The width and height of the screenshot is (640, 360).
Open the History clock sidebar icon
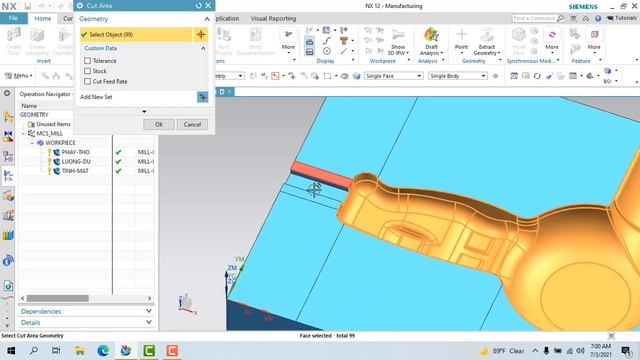coord(8,286)
